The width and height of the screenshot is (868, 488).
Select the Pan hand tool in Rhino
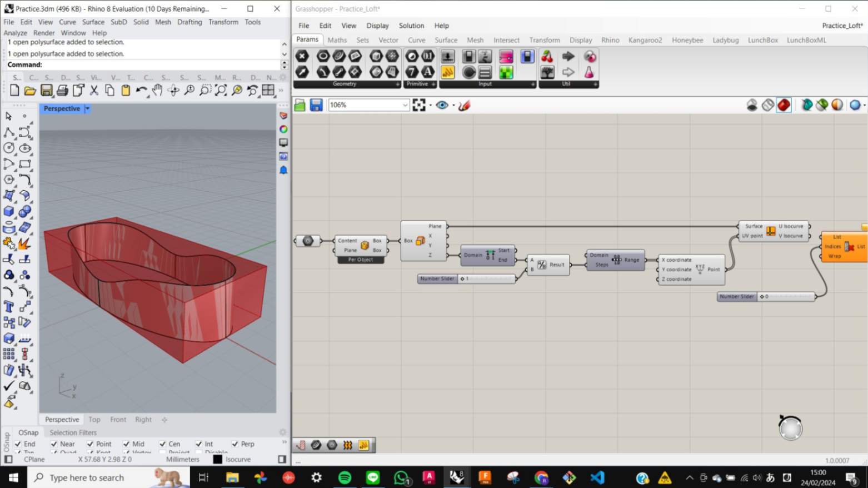157,90
